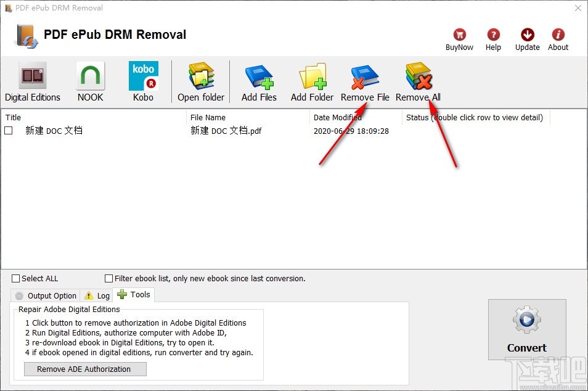Click the Status column header
Screen dimensions: 588x391
coord(476,117)
